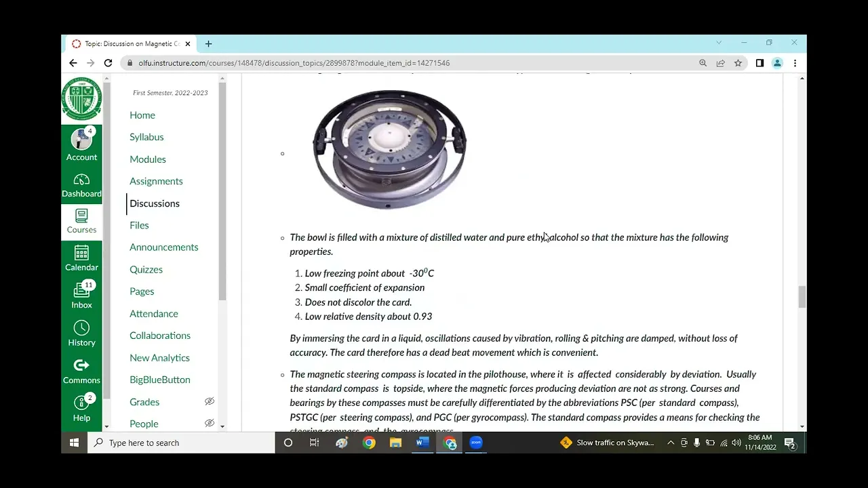Open Canvas Commons

coord(81,371)
